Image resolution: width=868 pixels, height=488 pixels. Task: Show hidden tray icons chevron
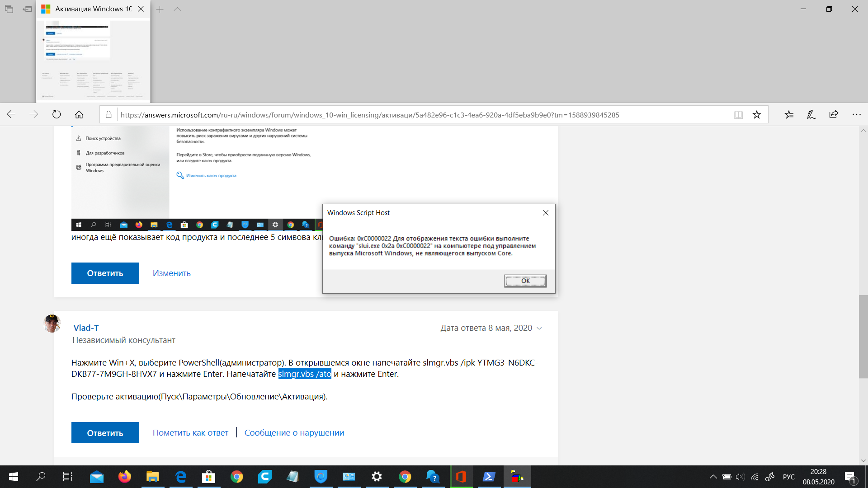[x=713, y=477]
